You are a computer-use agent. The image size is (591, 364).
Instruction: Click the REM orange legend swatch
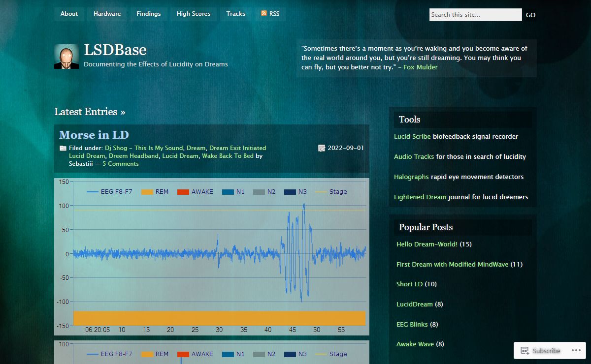[x=147, y=192]
